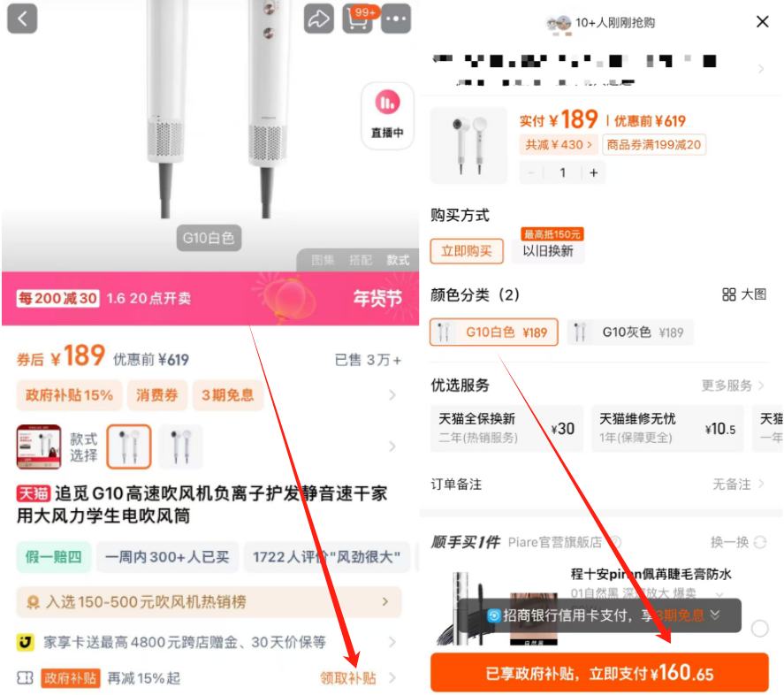This screenshot has height=695, width=784.
Task: Switch to 大图 large image view
Action: 744,294
